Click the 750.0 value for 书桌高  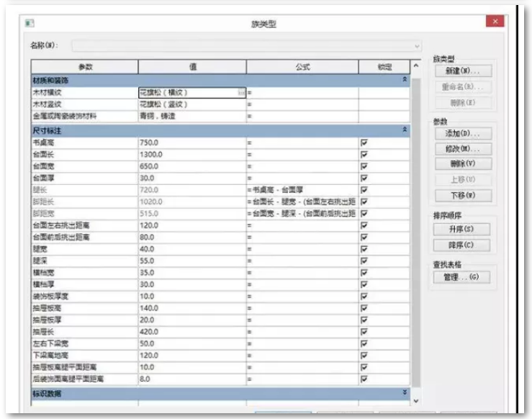(x=149, y=143)
